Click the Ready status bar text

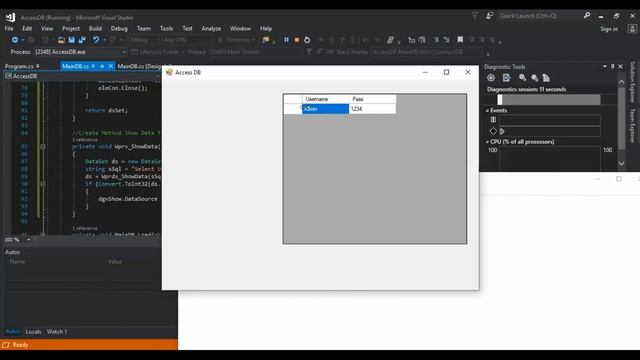(x=20, y=345)
